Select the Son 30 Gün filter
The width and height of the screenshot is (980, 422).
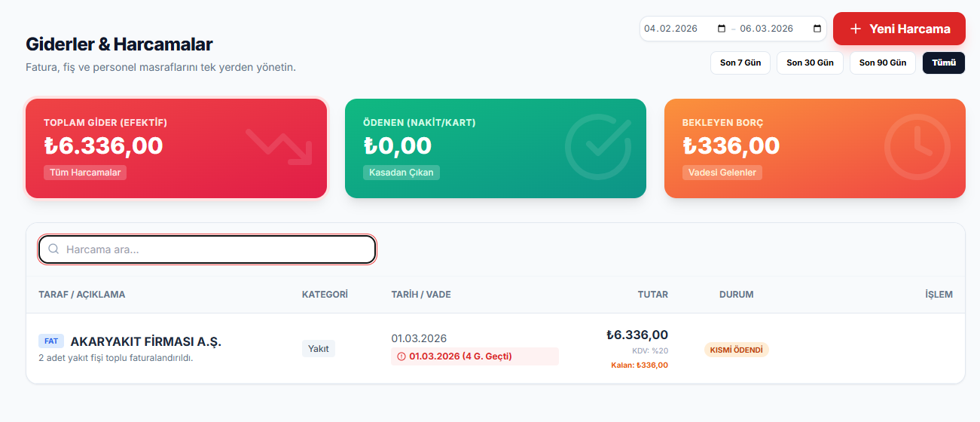[810, 63]
